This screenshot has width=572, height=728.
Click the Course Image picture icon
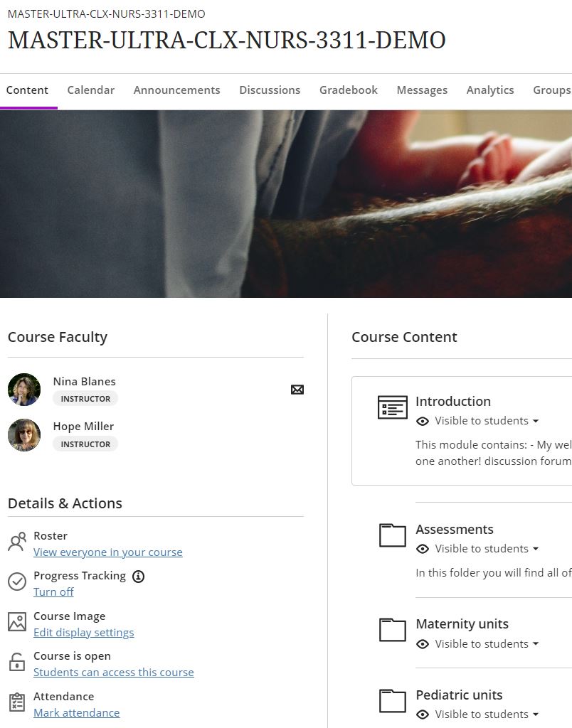17,621
